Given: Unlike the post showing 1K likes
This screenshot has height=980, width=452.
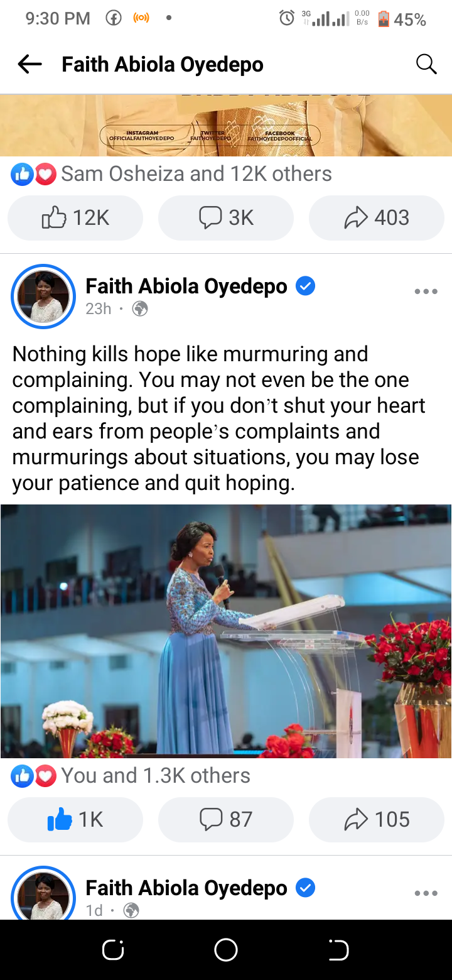Looking at the screenshot, I should [x=75, y=820].
